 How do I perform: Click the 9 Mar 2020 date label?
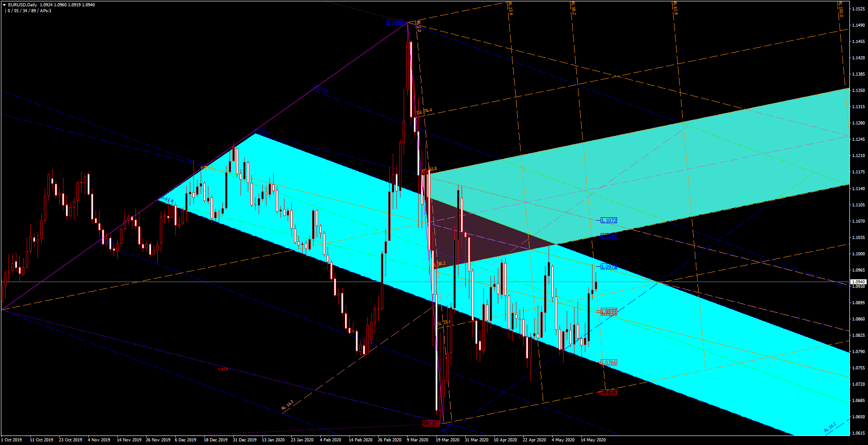point(417,440)
